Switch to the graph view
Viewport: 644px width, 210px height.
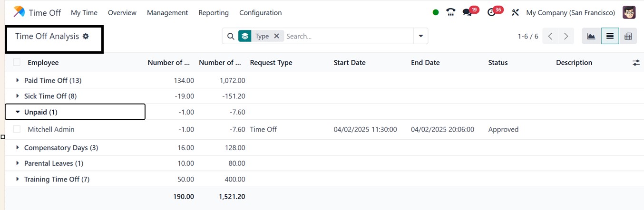click(591, 36)
